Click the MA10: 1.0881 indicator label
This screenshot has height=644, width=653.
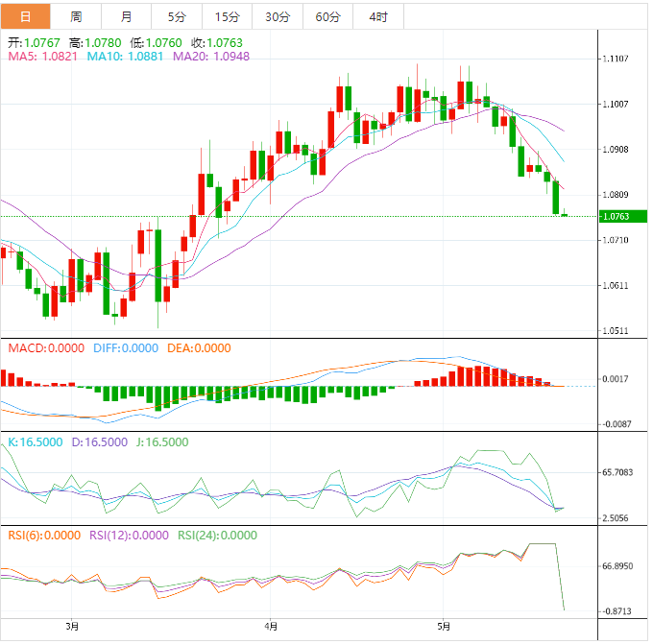pyautogui.click(x=125, y=57)
